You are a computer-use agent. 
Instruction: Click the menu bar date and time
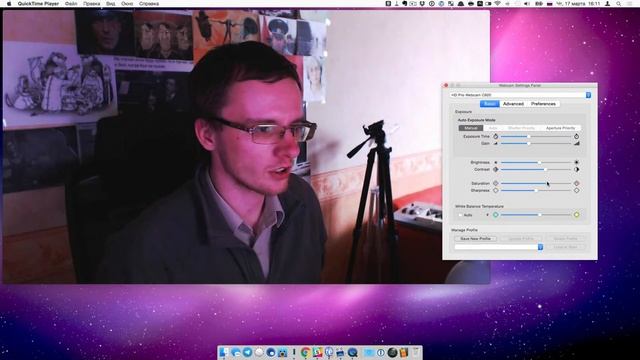(578, 3)
